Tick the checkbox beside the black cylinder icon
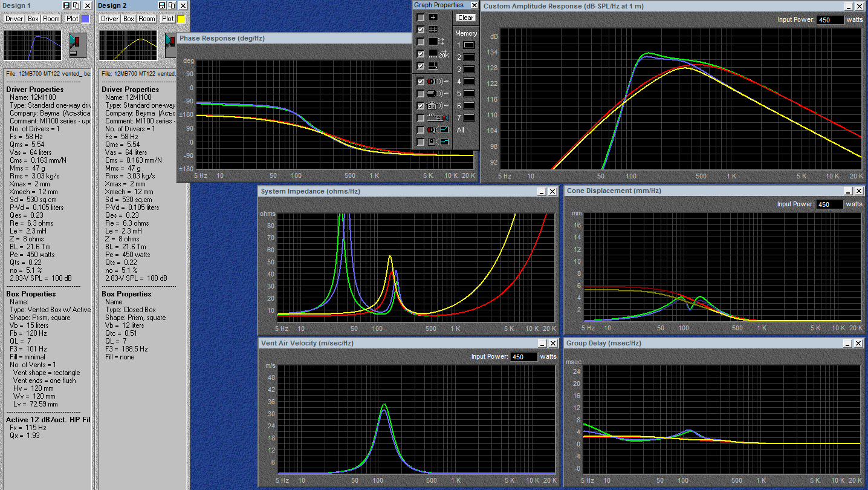868x490 pixels. pos(421,94)
